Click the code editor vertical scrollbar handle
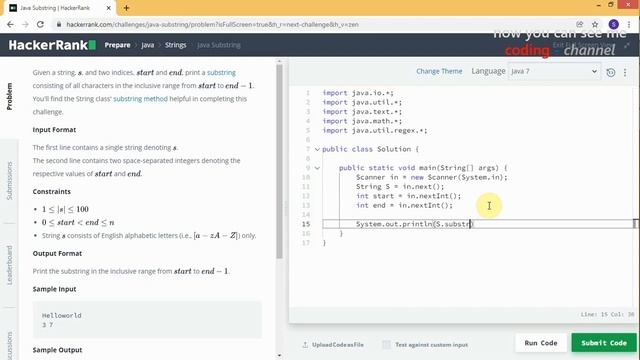Screen dimensions: 640x360 click(x=635, y=224)
